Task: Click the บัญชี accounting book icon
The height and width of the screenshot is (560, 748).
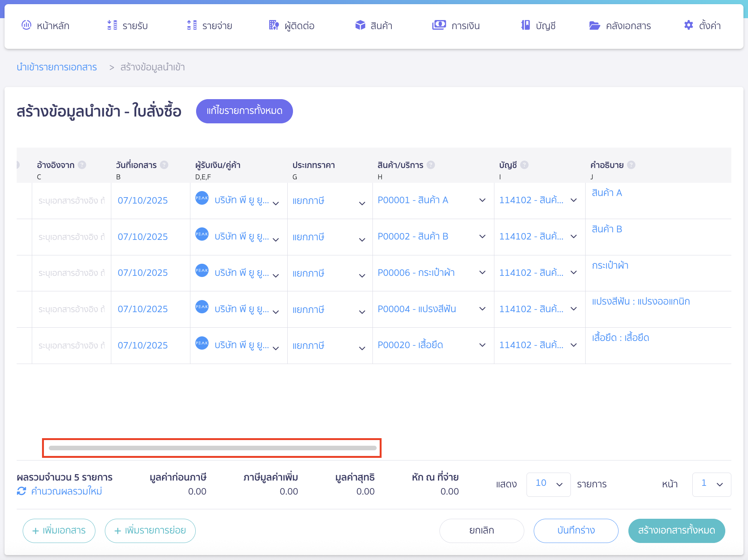Action: (x=525, y=25)
